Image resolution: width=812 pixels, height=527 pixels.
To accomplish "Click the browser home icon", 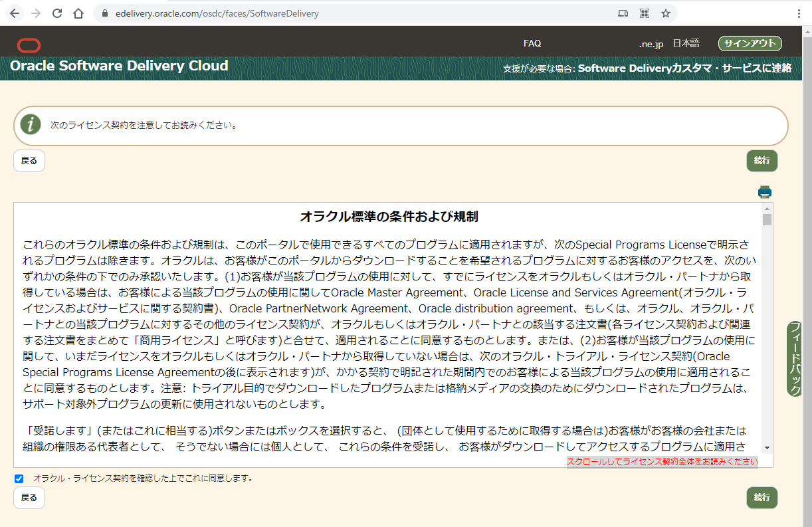I will coord(78,13).
